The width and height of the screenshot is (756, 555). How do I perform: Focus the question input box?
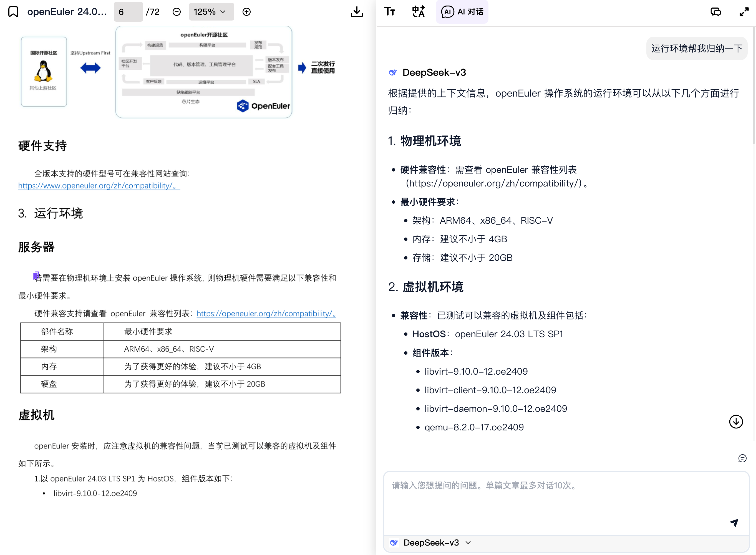566,503
